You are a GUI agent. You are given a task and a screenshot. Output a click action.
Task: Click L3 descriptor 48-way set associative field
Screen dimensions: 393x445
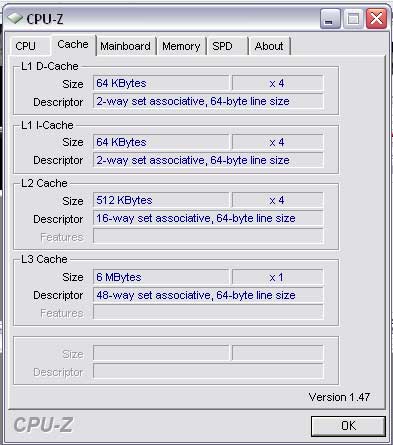(x=208, y=295)
